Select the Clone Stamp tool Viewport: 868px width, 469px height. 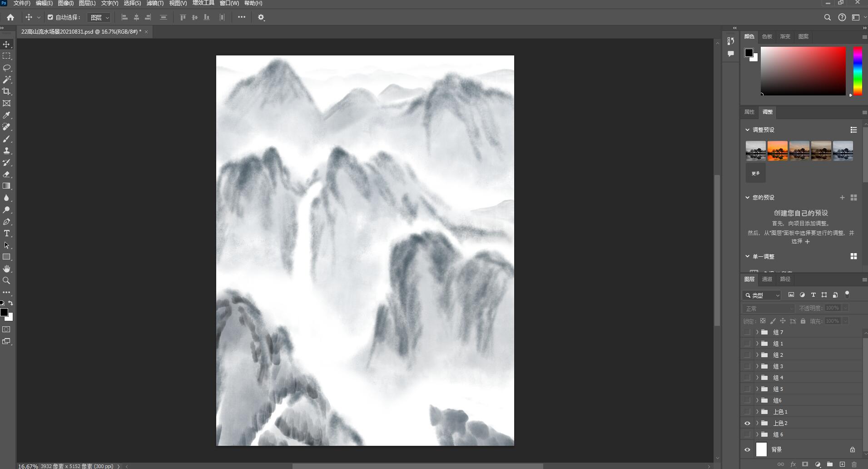click(6, 151)
